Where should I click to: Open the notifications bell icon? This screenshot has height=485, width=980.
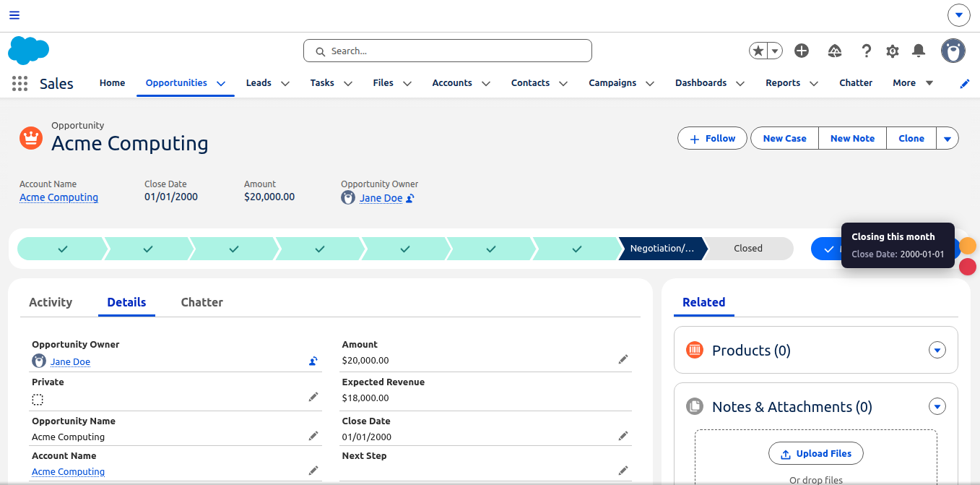(x=918, y=51)
